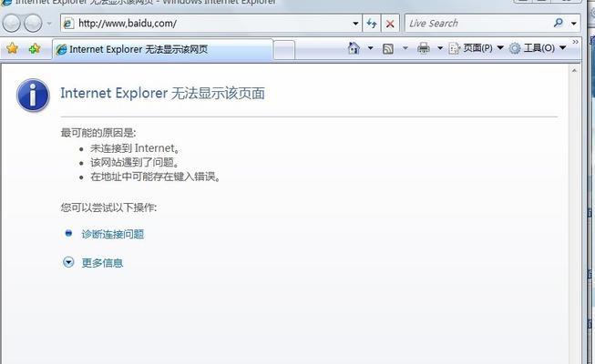Viewport: 595px width, 364px height.
Task: Click the Refresh page icon
Action: tap(372, 24)
